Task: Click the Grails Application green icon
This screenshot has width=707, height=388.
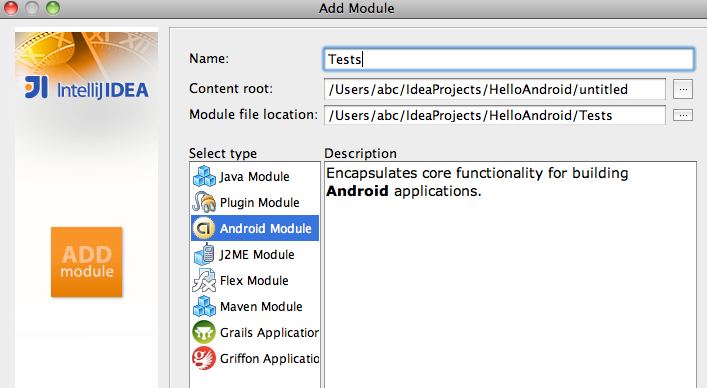Action: [204, 332]
